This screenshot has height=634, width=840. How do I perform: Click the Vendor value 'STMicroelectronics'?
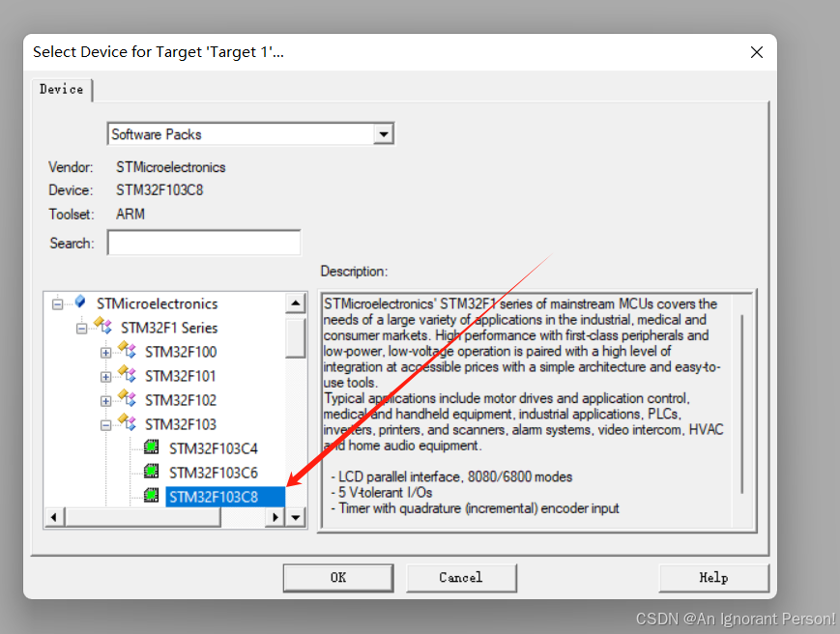pos(171,167)
